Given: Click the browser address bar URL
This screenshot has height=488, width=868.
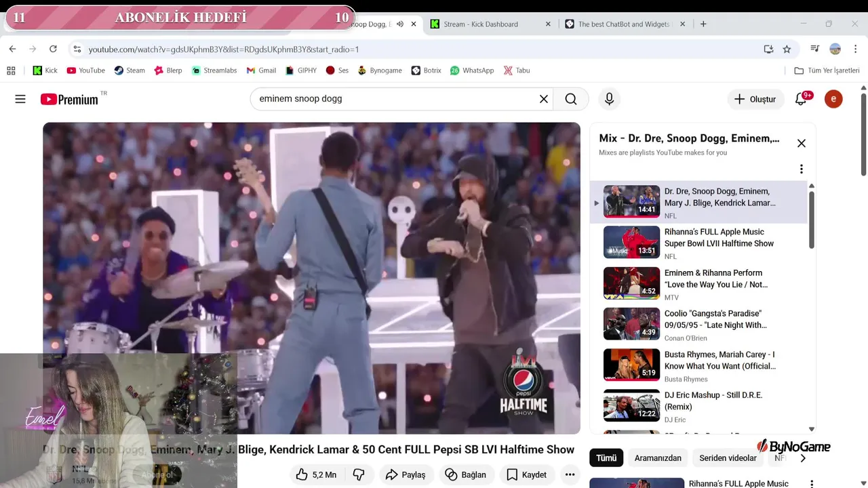Looking at the screenshot, I should coord(223,49).
